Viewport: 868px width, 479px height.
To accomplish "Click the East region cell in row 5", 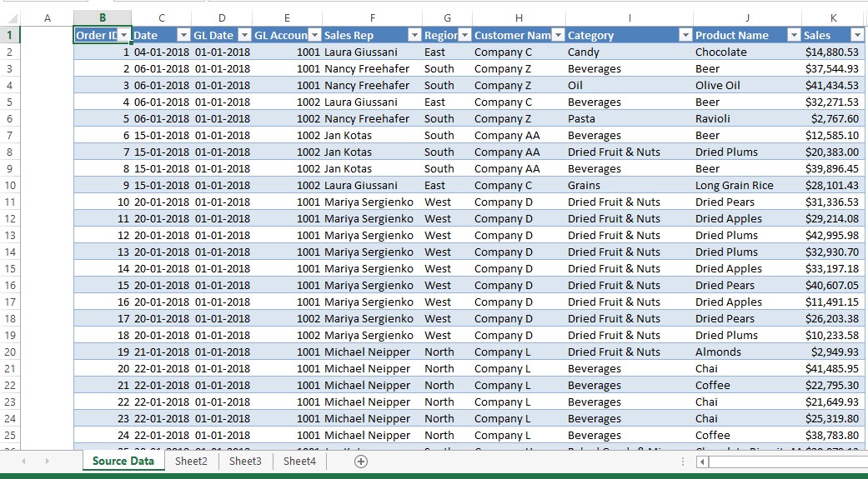I will 447,102.
